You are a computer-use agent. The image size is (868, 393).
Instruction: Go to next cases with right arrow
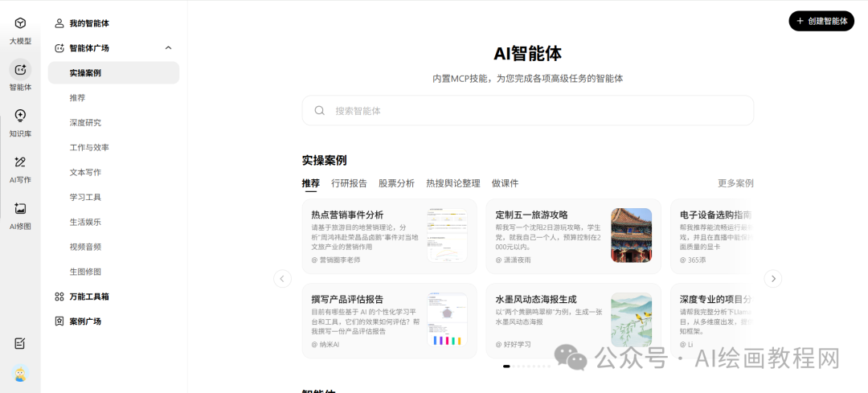click(x=773, y=278)
